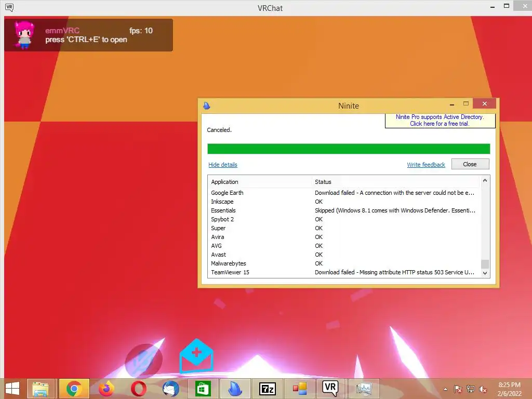Click the emmVRC CTRL+E prompt text

click(x=86, y=39)
